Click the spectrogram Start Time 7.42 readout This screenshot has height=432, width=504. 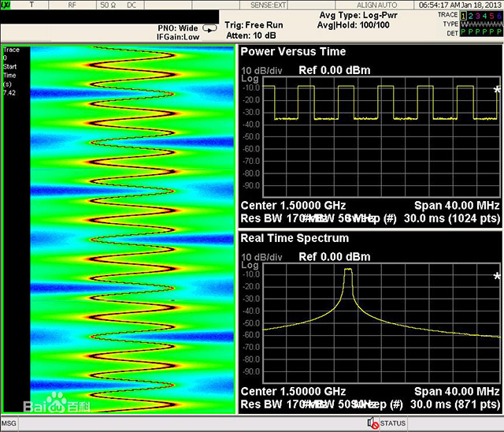(x=9, y=80)
